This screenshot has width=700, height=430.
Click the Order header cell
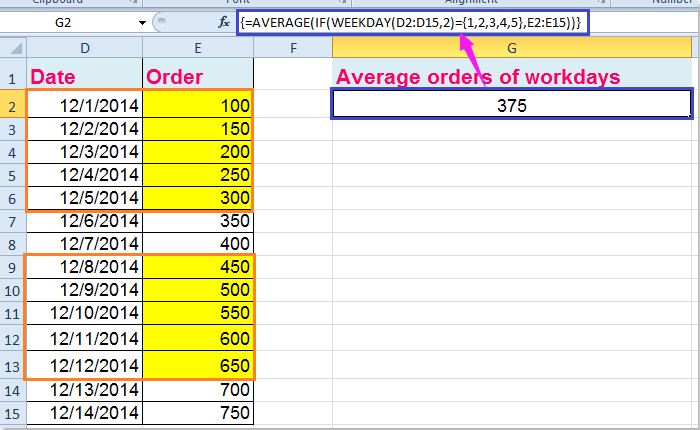pos(198,77)
